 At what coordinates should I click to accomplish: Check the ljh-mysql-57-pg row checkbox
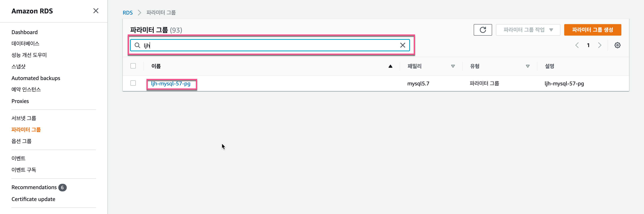pos(133,83)
